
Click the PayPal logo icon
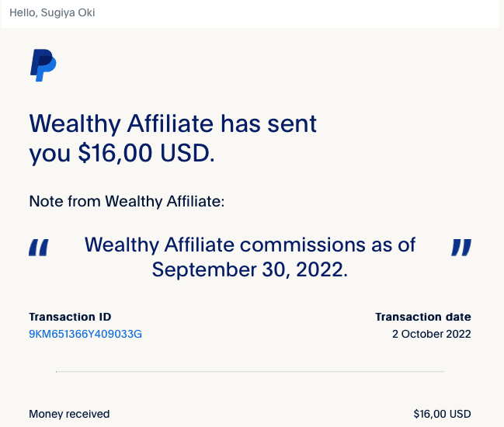pos(43,65)
